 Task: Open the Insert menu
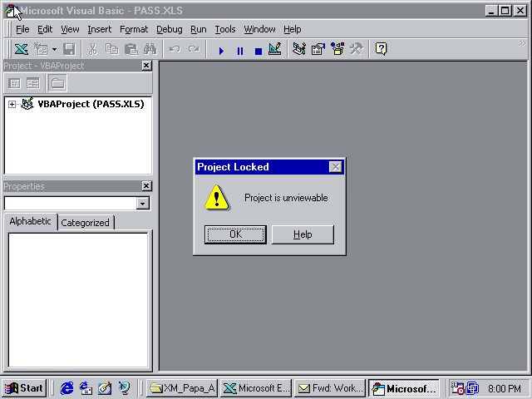click(100, 30)
